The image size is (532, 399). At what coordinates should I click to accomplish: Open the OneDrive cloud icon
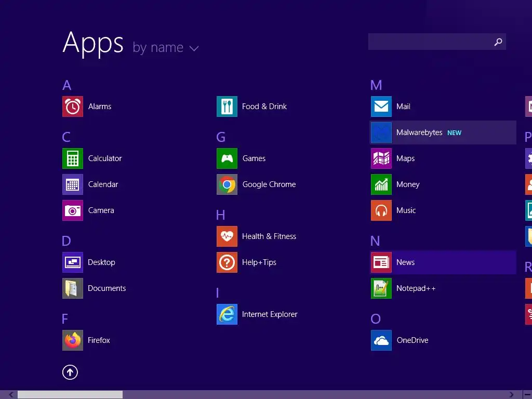click(x=381, y=340)
